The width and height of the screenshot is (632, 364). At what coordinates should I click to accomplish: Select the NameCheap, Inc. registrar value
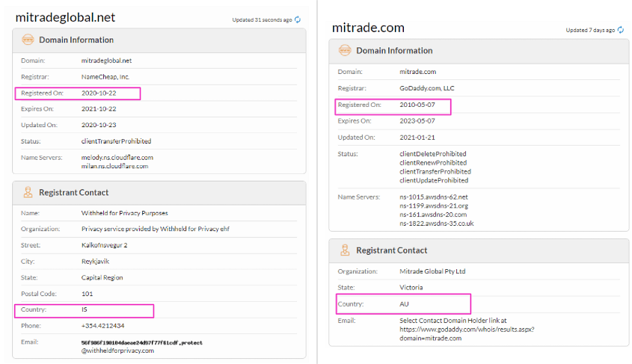click(105, 76)
